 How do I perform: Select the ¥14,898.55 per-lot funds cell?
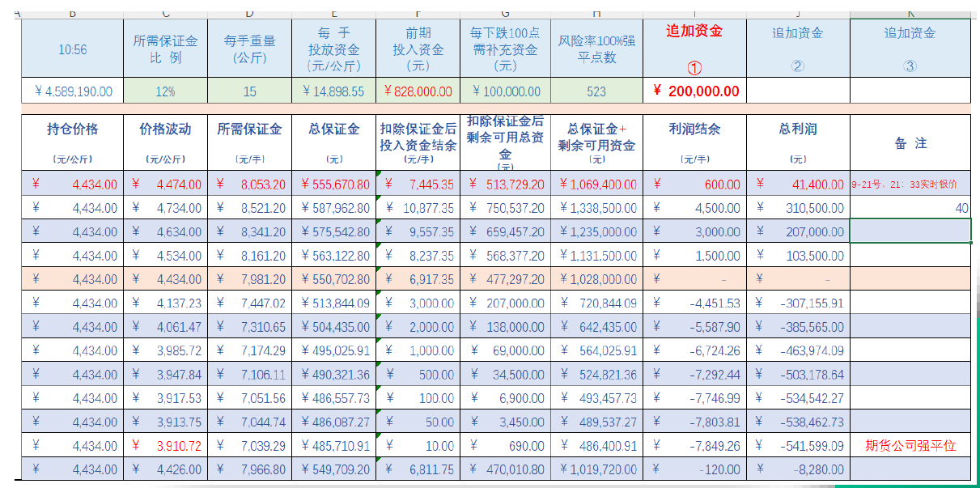(x=333, y=91)
